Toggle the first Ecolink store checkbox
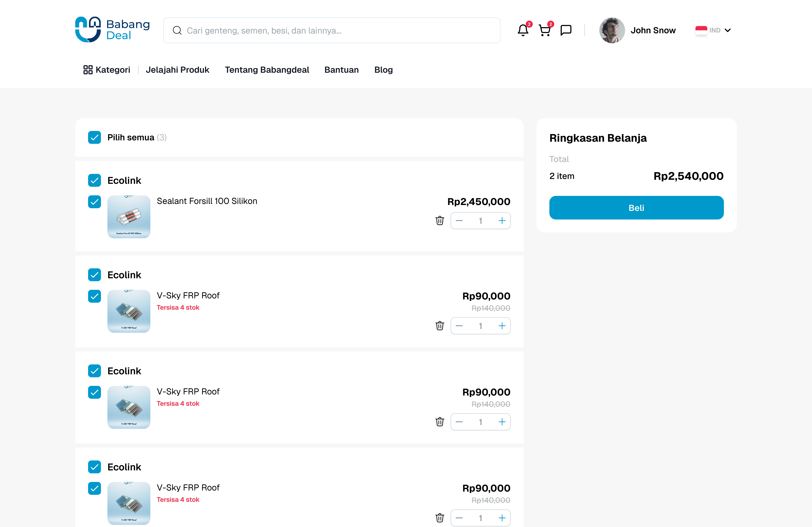Image resolution: width=812 pixels, height=527 pixels. click(95, 180)
